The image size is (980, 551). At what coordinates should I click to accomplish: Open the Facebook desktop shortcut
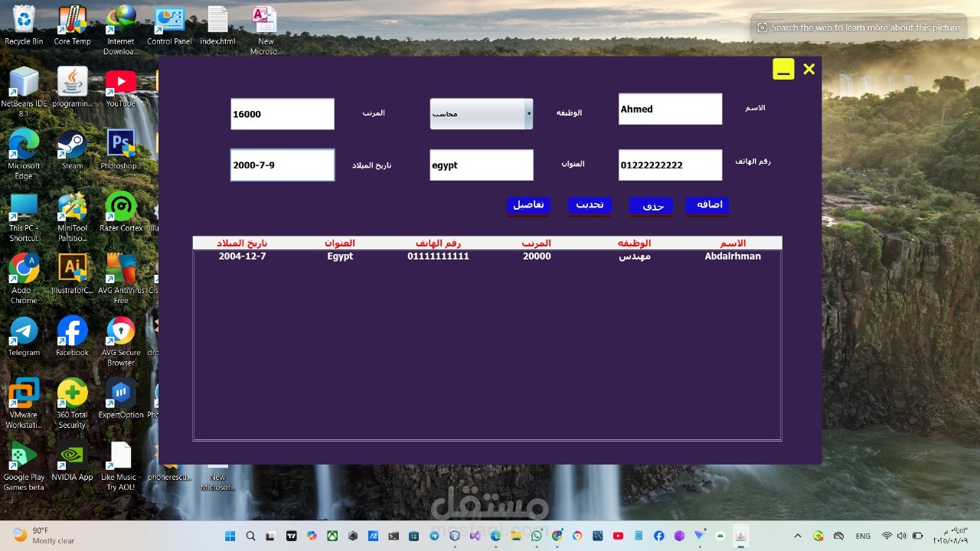[72, 337]
